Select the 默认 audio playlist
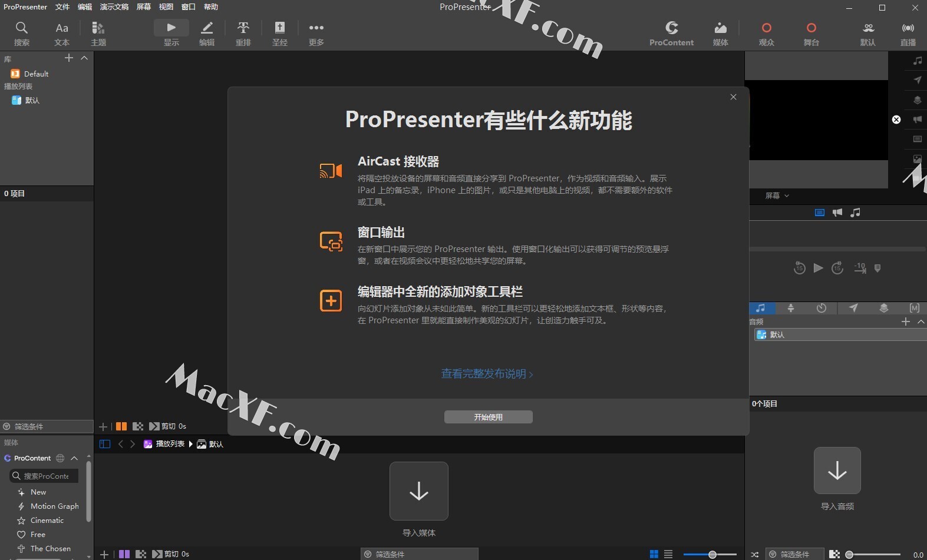The width and height of the screenshot is (927, 560). click(840, 334)
